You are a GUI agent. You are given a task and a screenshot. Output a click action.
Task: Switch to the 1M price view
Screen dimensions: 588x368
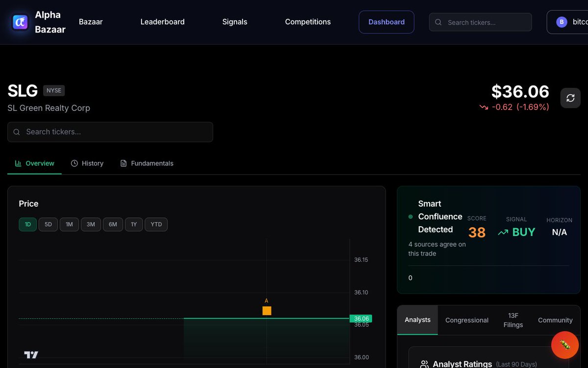point(69,224)
